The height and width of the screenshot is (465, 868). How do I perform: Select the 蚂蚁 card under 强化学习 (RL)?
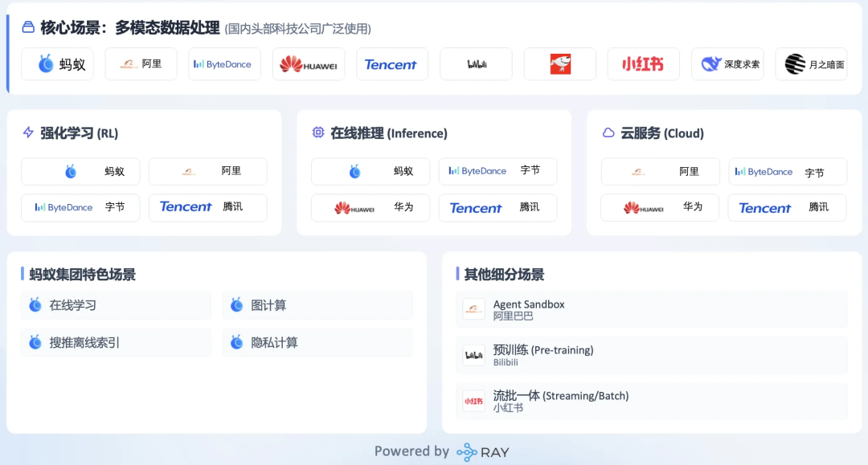(81, 171)
